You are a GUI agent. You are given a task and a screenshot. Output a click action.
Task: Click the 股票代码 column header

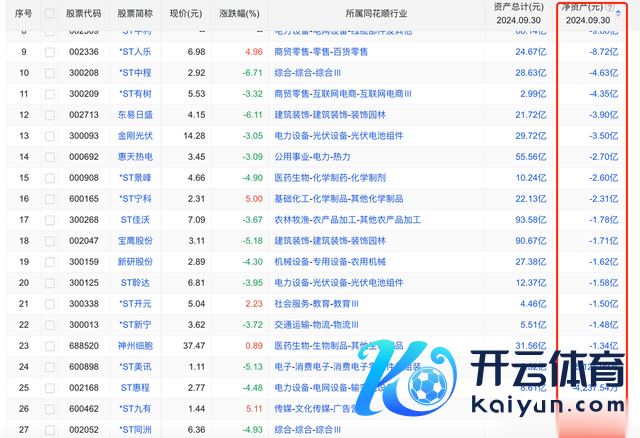(84, 15)
